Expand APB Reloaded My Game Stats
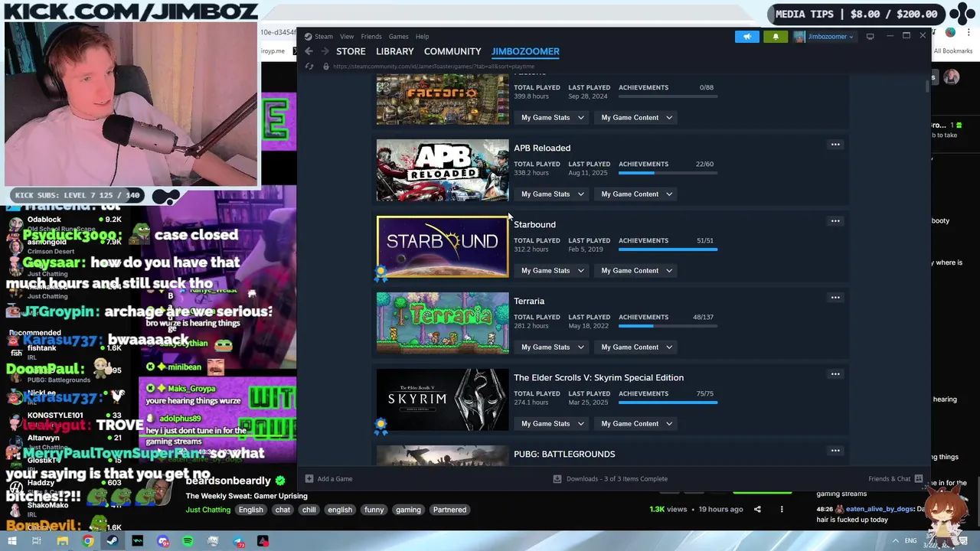 coord(552,194)
